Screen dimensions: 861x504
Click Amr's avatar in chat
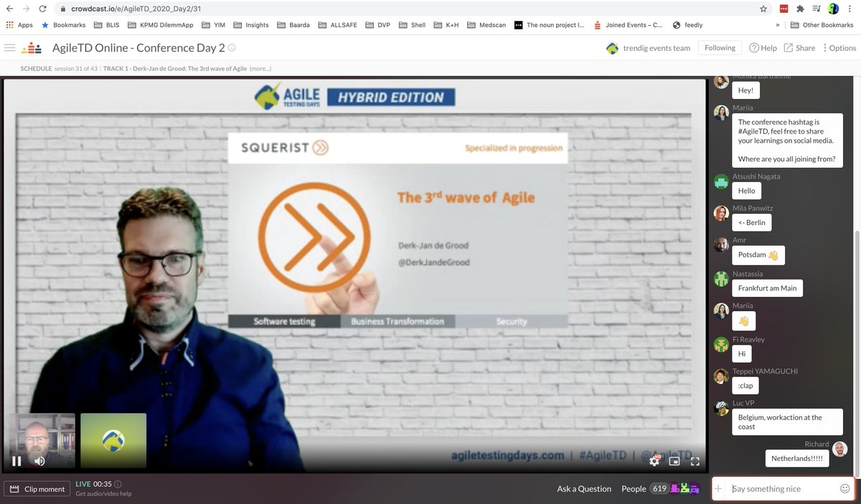tap(721, 245)
